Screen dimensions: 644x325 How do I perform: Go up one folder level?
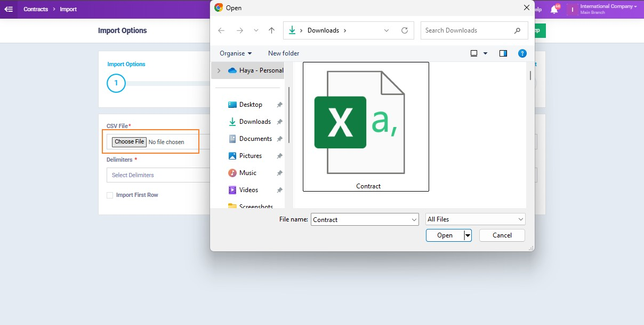(x=271, y=30)
